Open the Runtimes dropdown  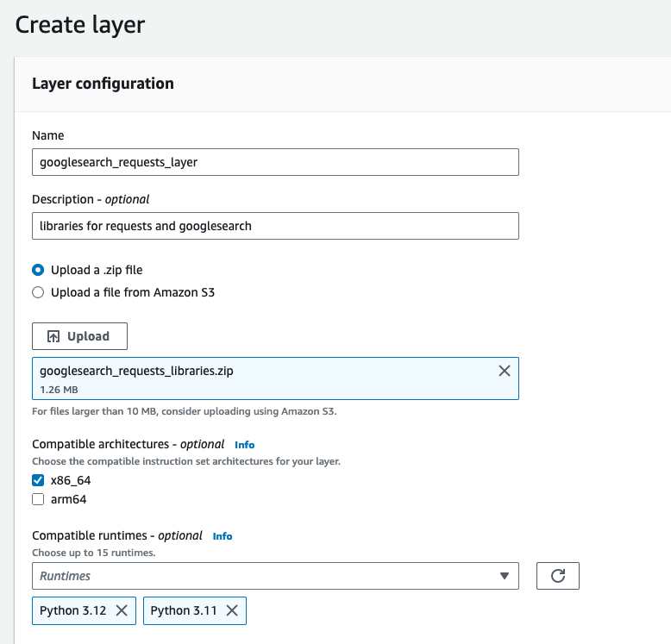click(x=275, y=576)
